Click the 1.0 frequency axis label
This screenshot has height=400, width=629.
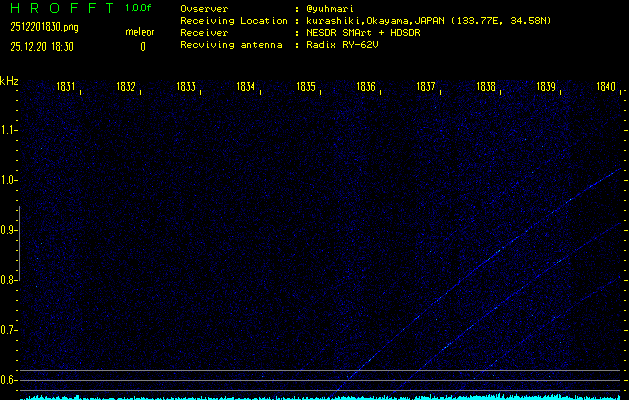(9, 180)
